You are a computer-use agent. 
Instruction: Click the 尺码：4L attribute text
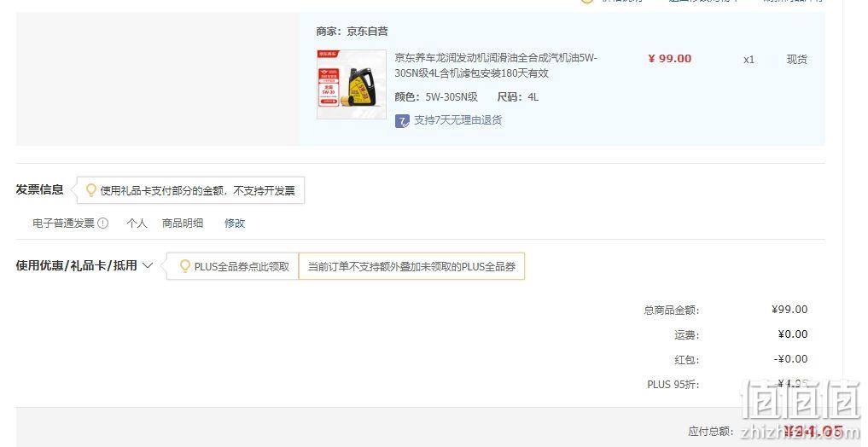pos(517,97)
